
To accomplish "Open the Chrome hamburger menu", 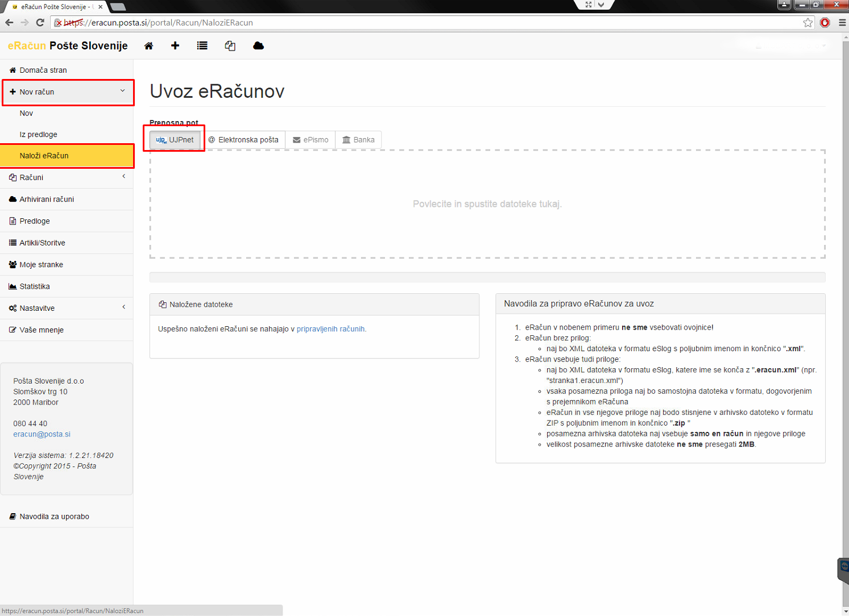I will (x=842, y=23).
